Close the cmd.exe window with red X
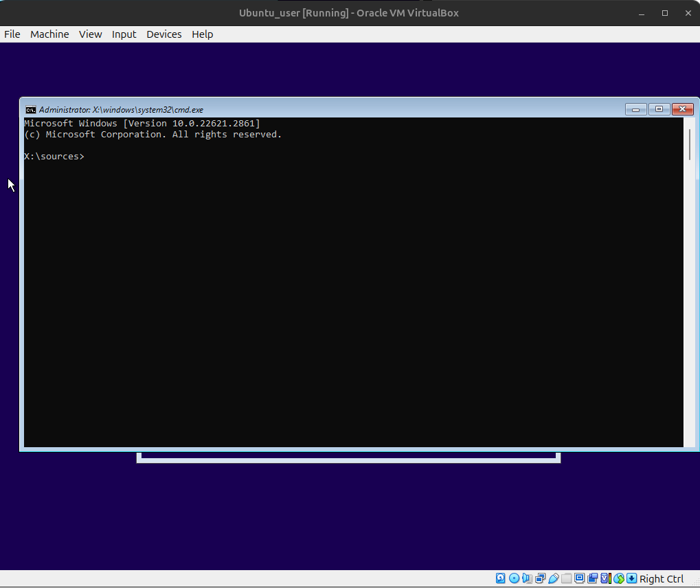This screenshot has height=588, width=700. [683, 109]
